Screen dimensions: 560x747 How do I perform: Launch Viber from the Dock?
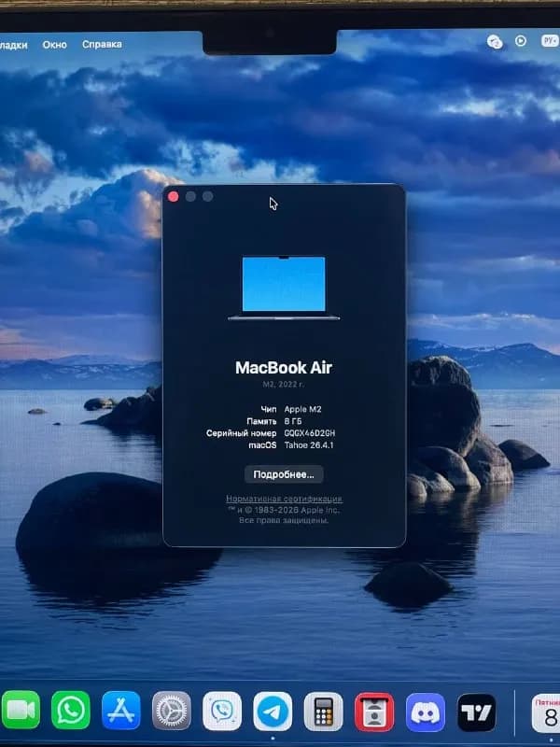[x=222, y=712]
